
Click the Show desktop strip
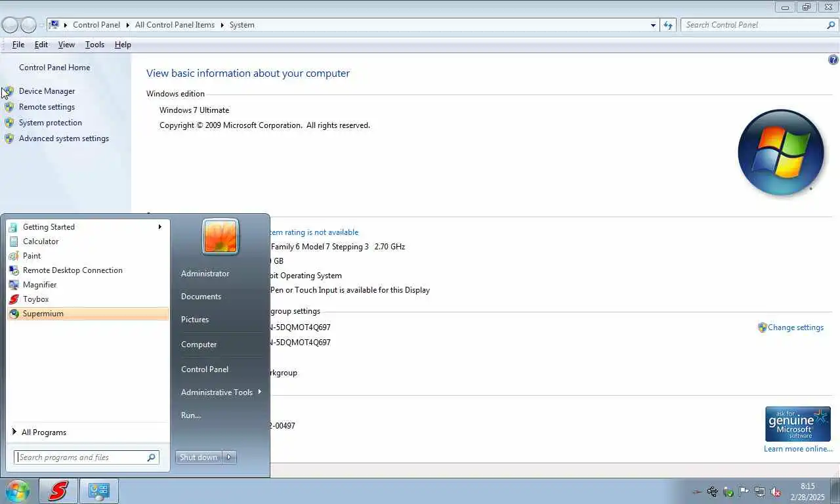pos(835,492)
